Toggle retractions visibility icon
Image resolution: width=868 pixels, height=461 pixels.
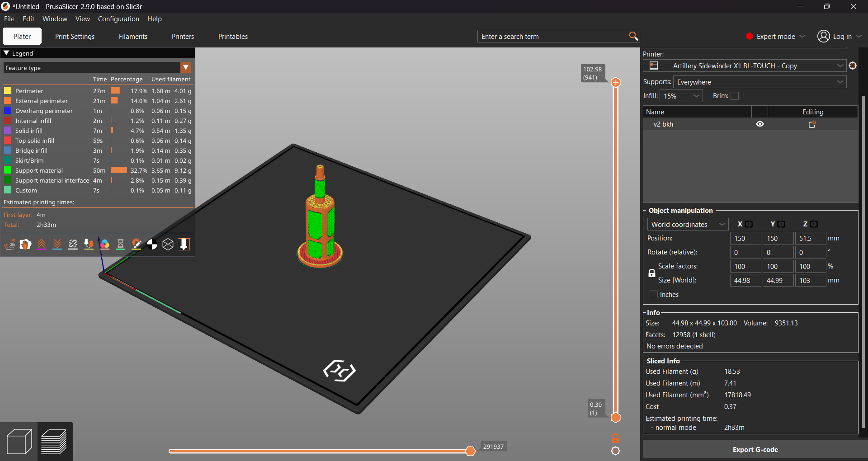click(x=42, y=245)
